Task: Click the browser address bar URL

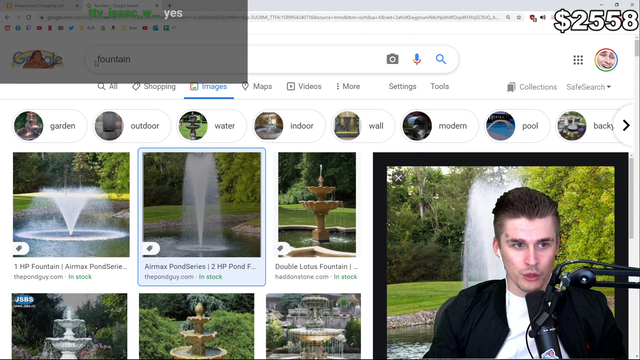Action: (x=273, y=18)
